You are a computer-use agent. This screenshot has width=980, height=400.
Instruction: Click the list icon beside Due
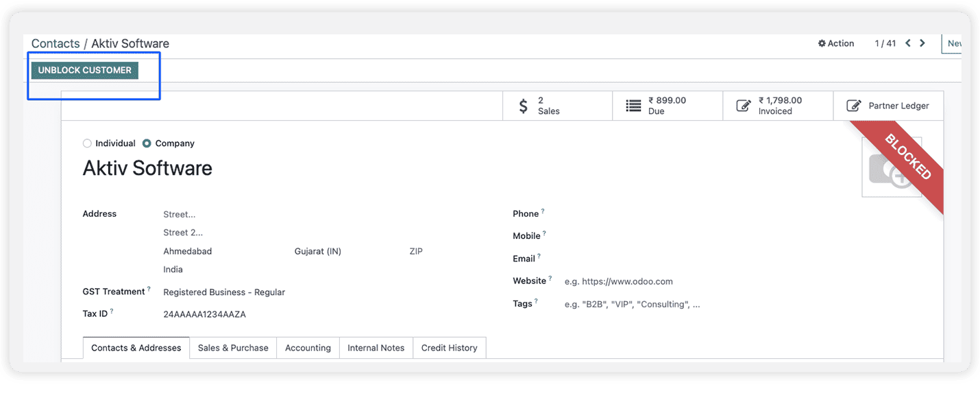[x=634, y=106]
